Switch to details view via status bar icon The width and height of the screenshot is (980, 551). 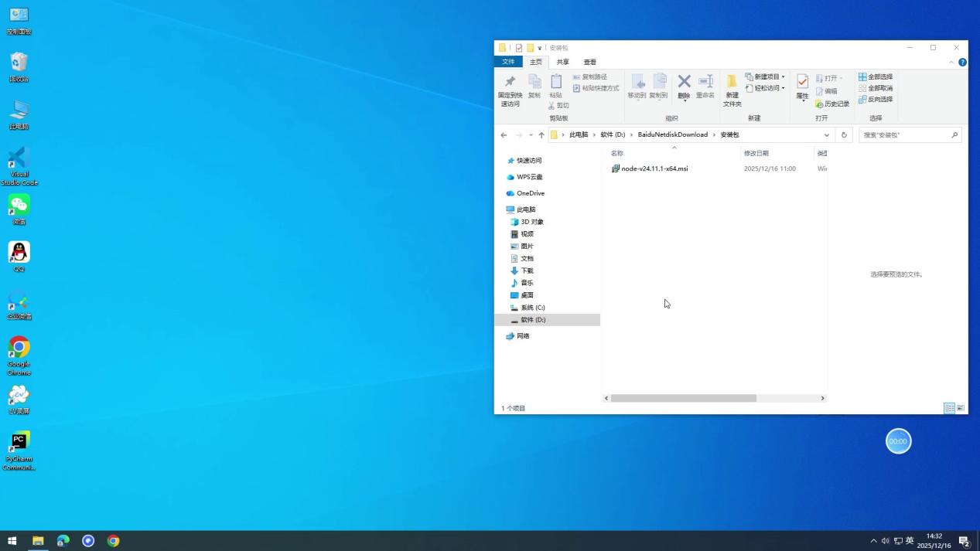coord(949,408)
